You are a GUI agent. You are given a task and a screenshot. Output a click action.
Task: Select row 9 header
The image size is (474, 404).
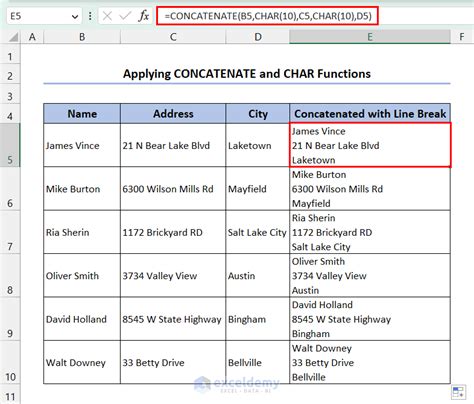(x=10, y=319)
